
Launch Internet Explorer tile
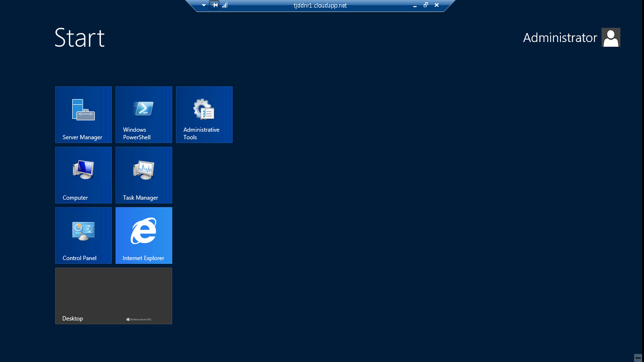pyautogui.click(x=144, y=236)
